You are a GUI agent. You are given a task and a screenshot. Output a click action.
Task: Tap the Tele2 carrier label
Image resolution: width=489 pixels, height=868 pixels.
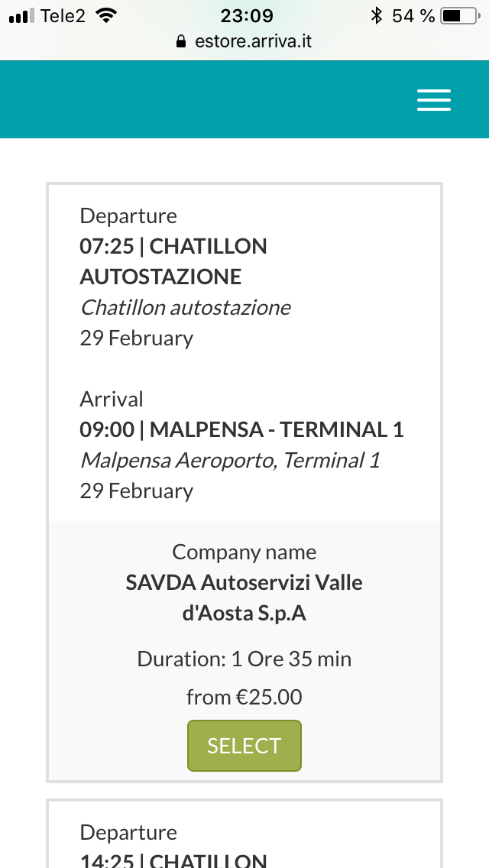(x=63, y=15)
